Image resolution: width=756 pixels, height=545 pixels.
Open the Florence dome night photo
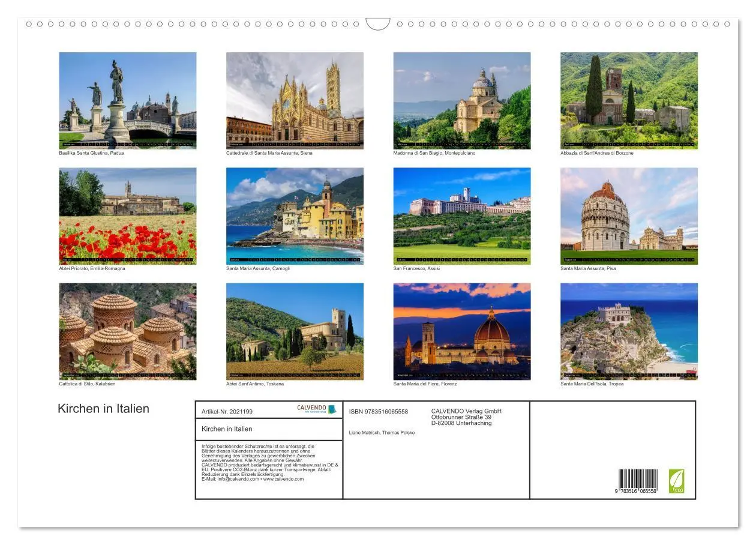point(462,331)
